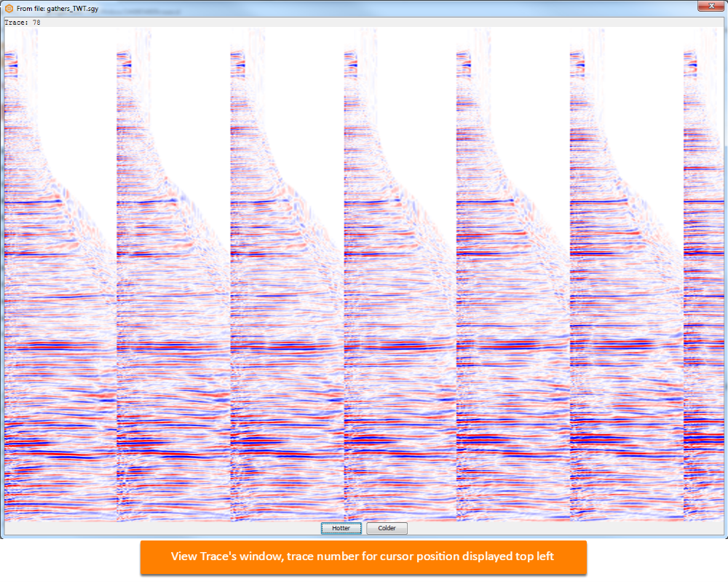Select the second seismic gather panel
Image resolution: width=728 pixels, height=582 pixels.
click(x=174, y=274)
